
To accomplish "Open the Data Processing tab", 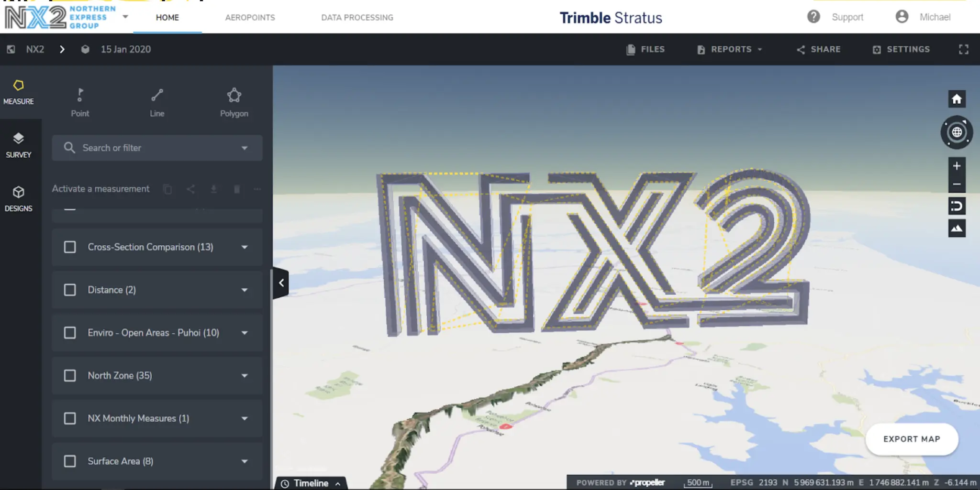I will click(357, 17).
